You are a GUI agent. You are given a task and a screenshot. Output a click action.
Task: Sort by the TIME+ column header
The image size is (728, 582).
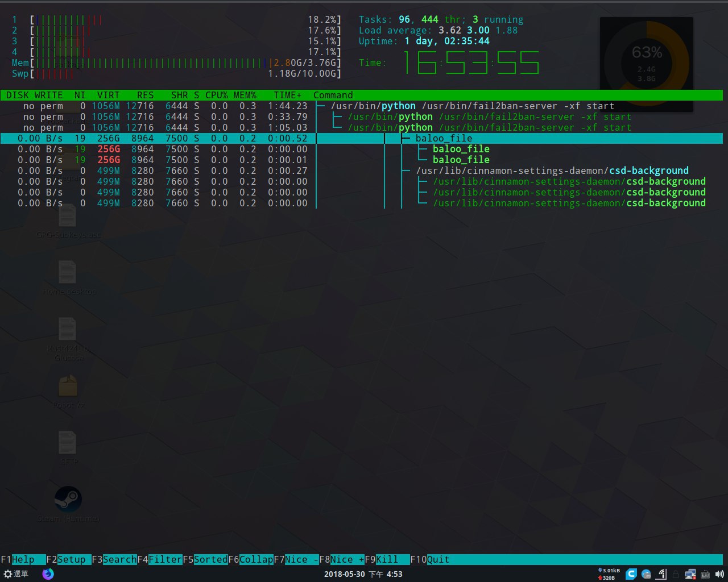tap(288, 95)
